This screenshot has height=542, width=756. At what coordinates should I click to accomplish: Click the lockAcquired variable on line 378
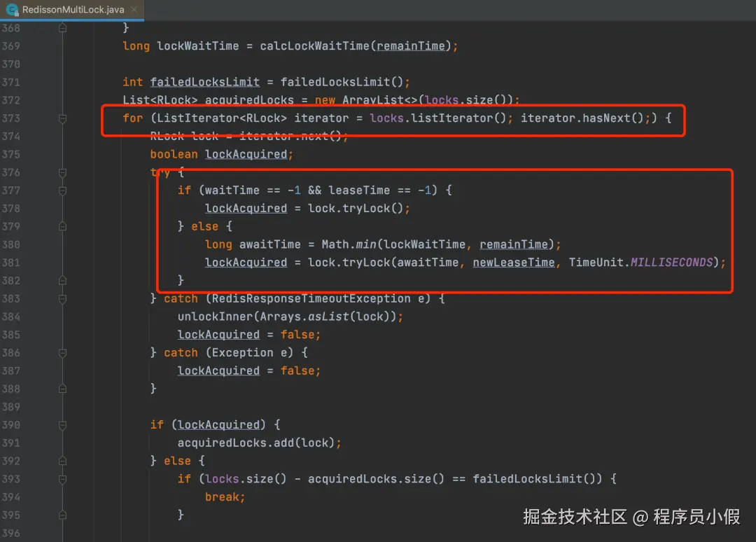point(246,208)
